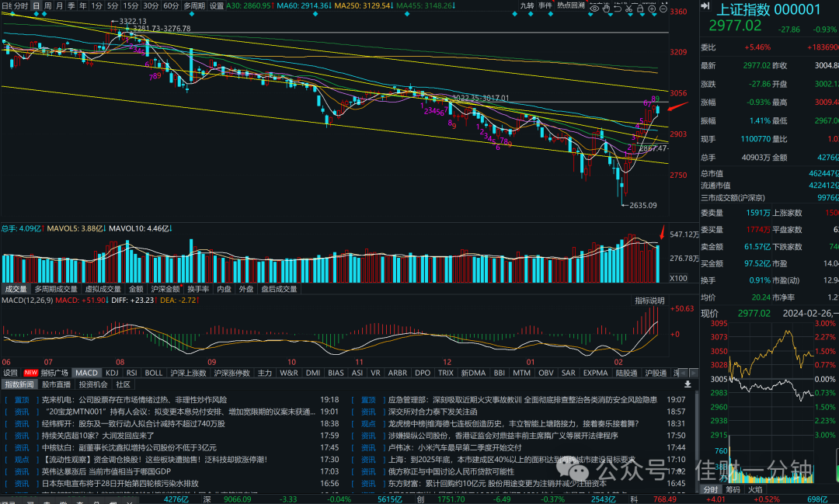Screen dimensions: 839x504
Task: Download news using the download arrow icon
Action: [688, 384]
